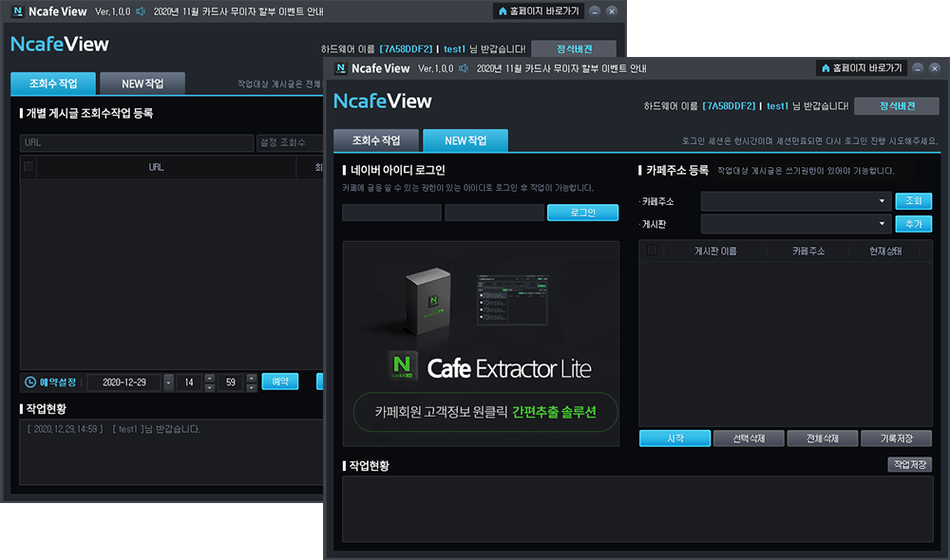Click the 기록저장 button

pos(896,439)
